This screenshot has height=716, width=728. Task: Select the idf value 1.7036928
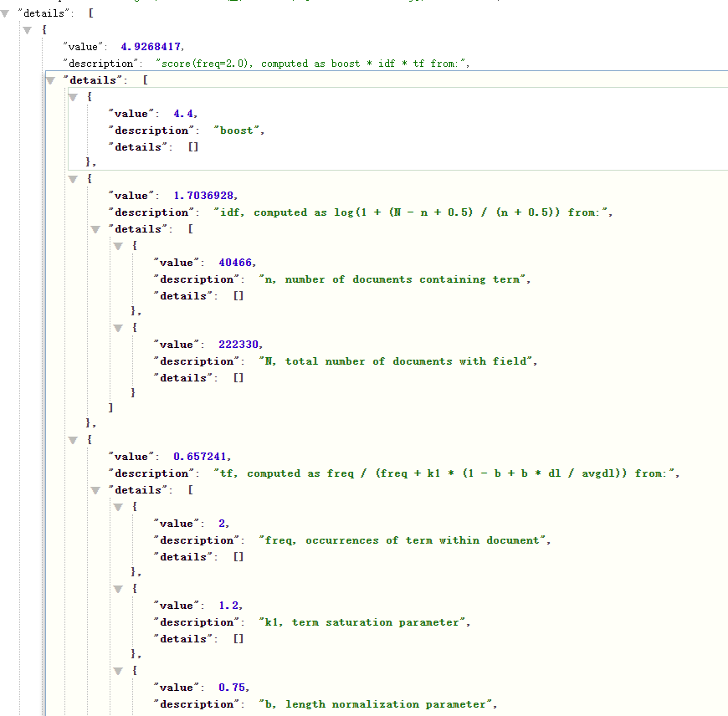point(203,196)
